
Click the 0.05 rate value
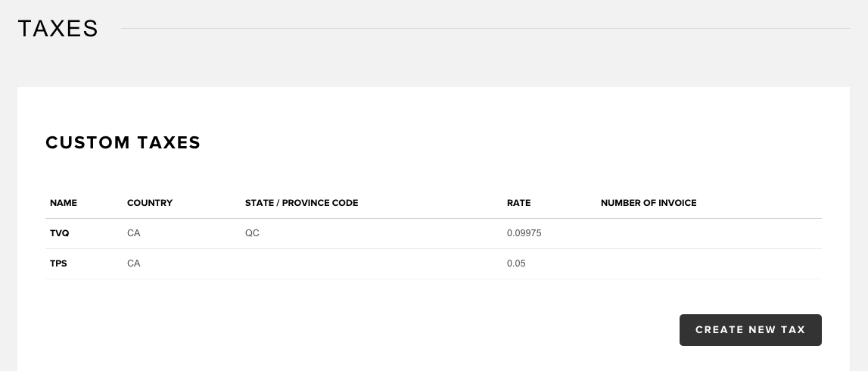pyautogui.click(x=516, y=263)
